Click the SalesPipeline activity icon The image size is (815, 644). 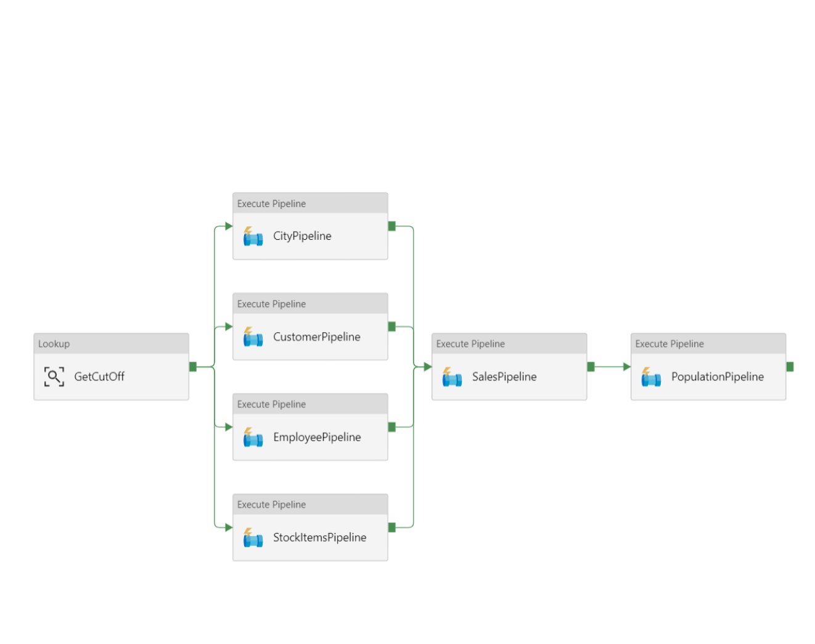pyautogui.click(x=452, y=377)
